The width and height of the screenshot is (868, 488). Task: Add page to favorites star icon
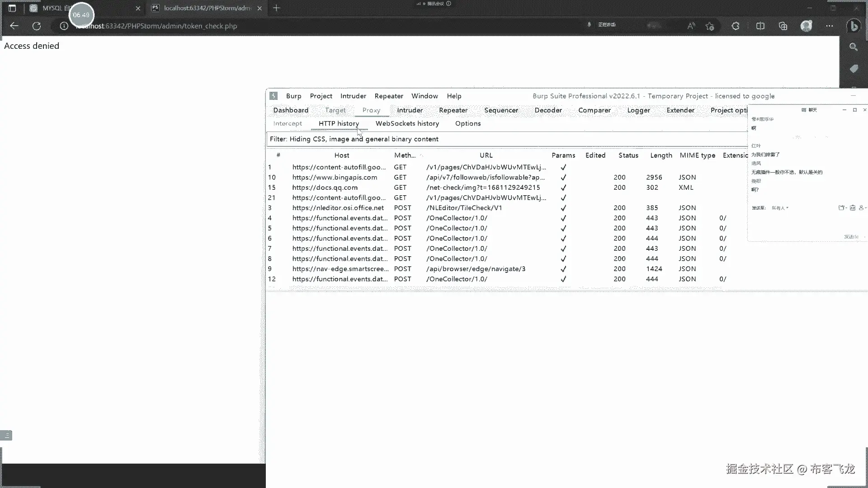point(710,26)
